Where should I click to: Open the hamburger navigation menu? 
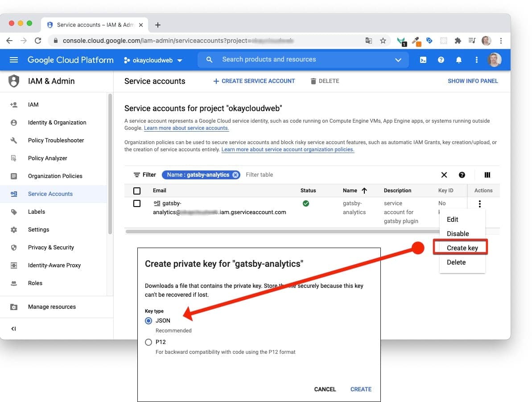click(13, 60)
